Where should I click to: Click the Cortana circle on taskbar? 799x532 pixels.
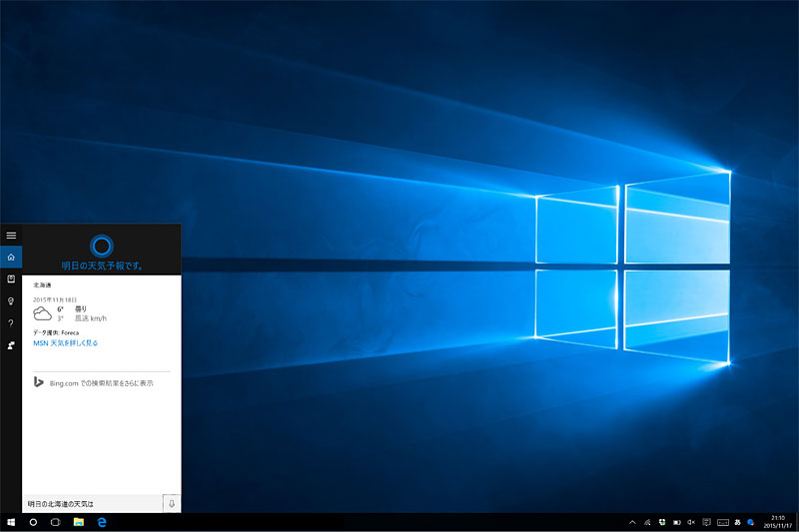point(33,522)
